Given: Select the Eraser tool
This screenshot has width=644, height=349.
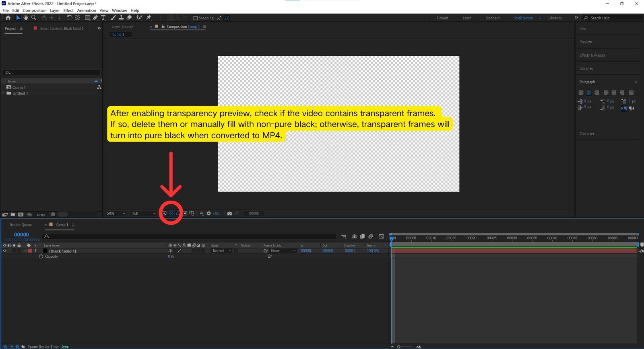Looking at the screenshot, I should [x=129, y=18].
